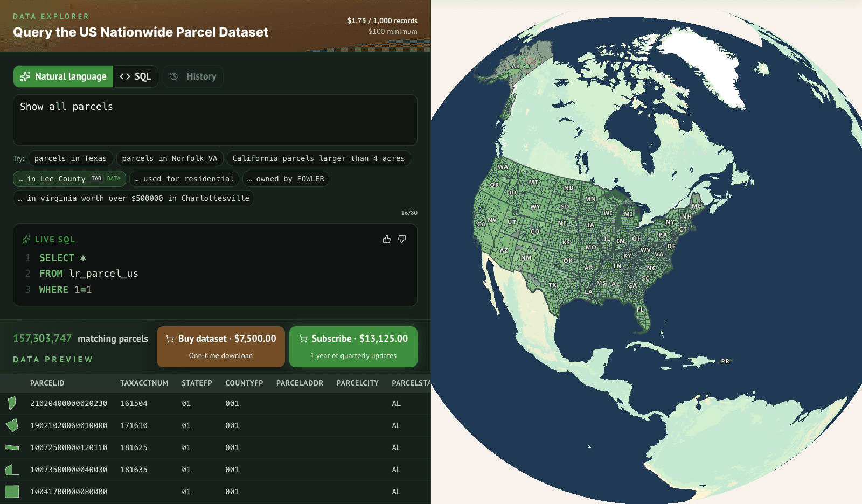Click tax account number 181635

[x=134, y=470]
